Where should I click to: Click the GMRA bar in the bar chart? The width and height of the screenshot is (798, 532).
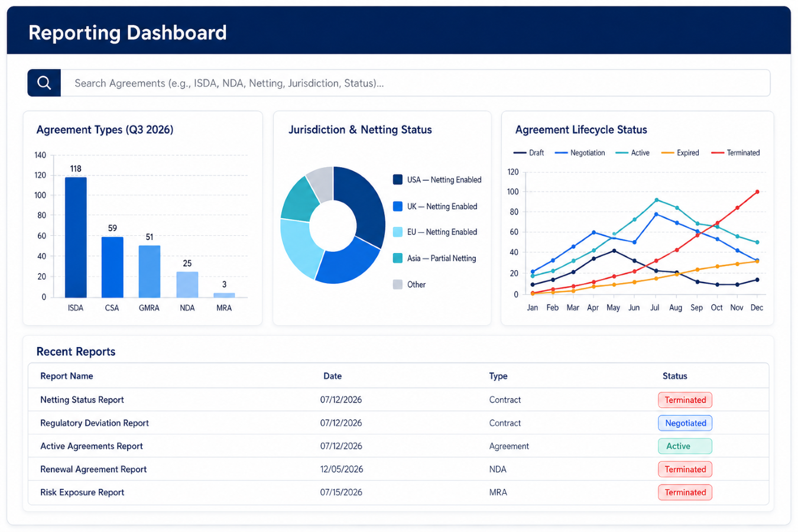[150, 271]
